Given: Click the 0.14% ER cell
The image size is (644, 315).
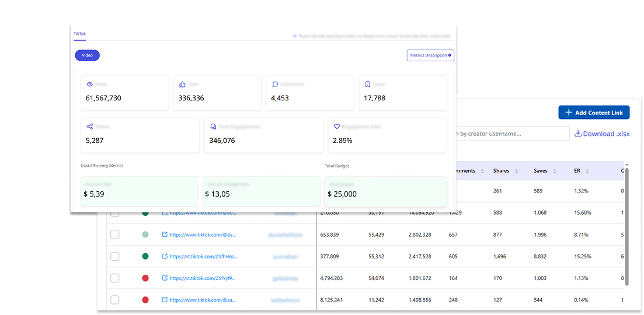Looking at the screenshot, I should [x=581, y=300].
